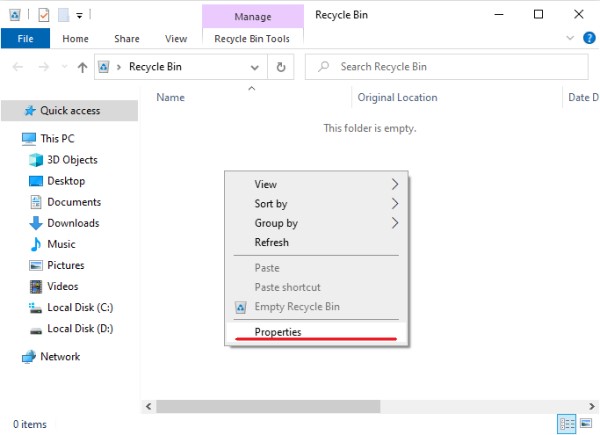Click Paste shortcut in the context menu
This screenshot has width=600, height=435.
coord(317,287)
